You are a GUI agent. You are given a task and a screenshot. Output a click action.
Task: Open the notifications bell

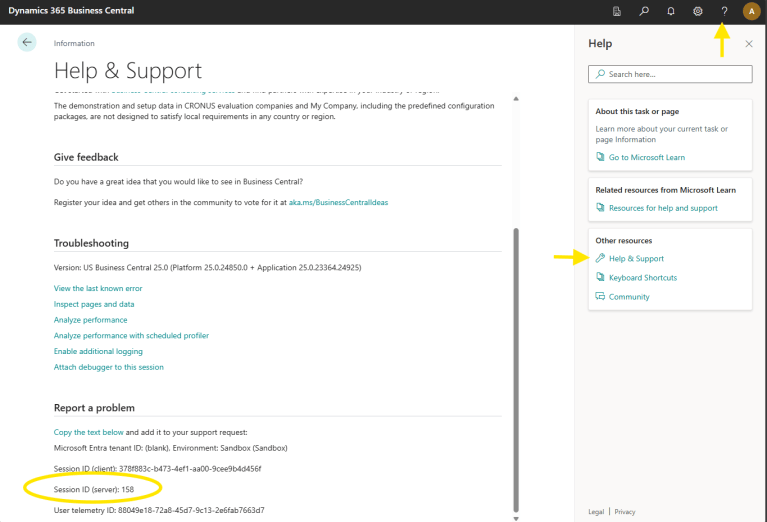pos(671,11)
